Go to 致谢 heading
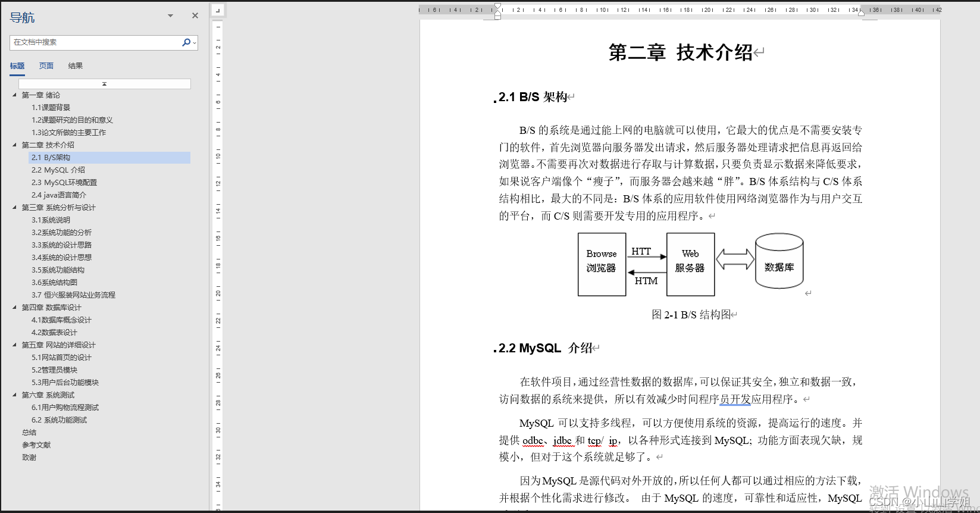Image resolution: width=980 pixels, height=513 pixels. [x=29, y=458]
